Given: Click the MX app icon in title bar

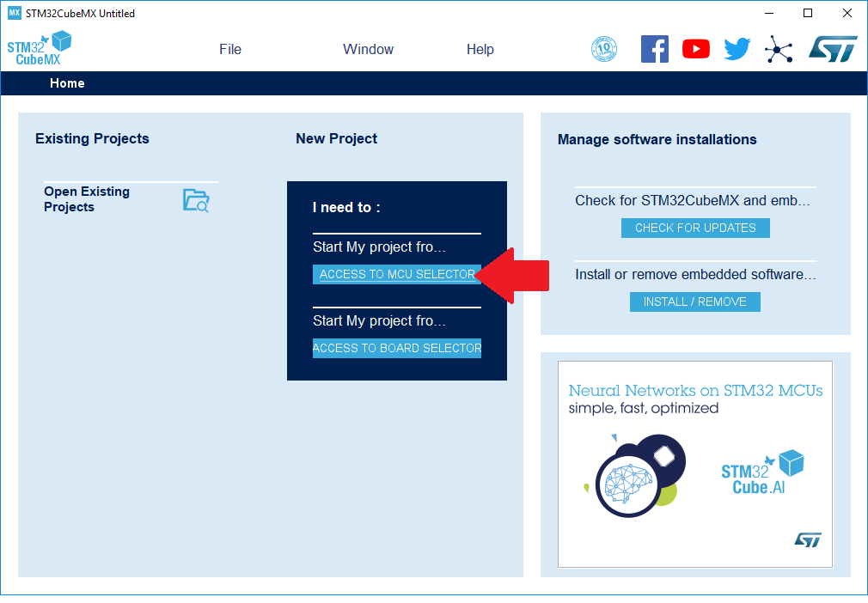Looking at the screenshot, I should [14, 13].
